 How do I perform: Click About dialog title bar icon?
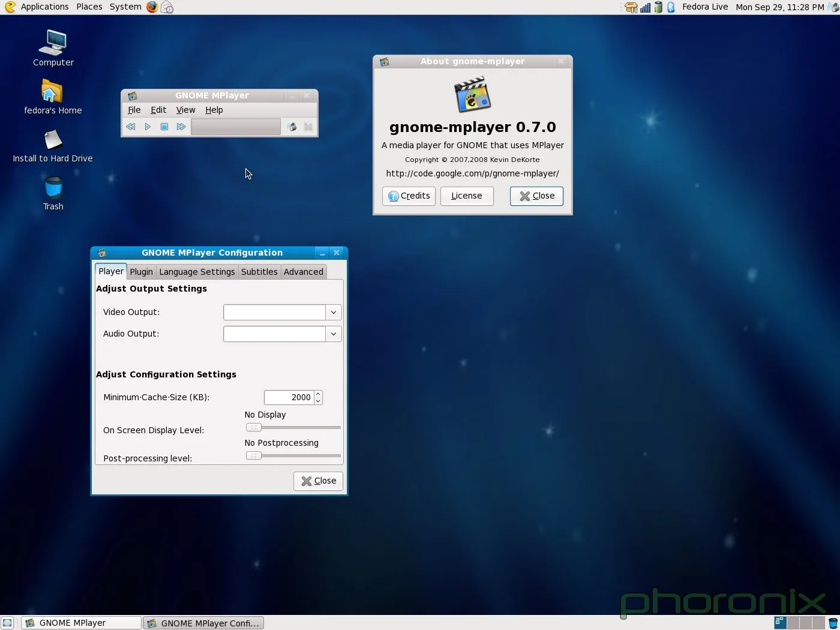[385, 61]
